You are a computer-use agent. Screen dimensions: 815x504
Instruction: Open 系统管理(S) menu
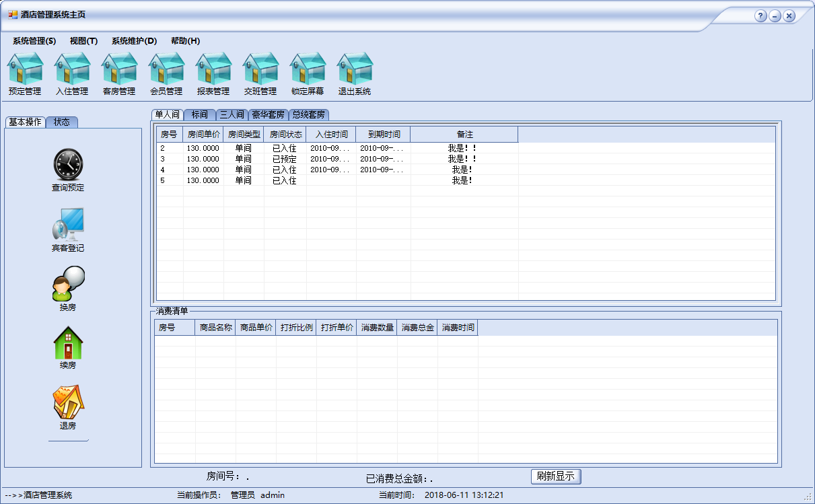coord(34,40)
